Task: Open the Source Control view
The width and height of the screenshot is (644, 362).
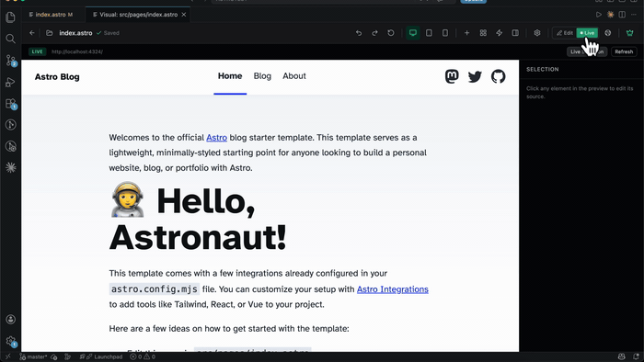Action: [x=11, y=61]
